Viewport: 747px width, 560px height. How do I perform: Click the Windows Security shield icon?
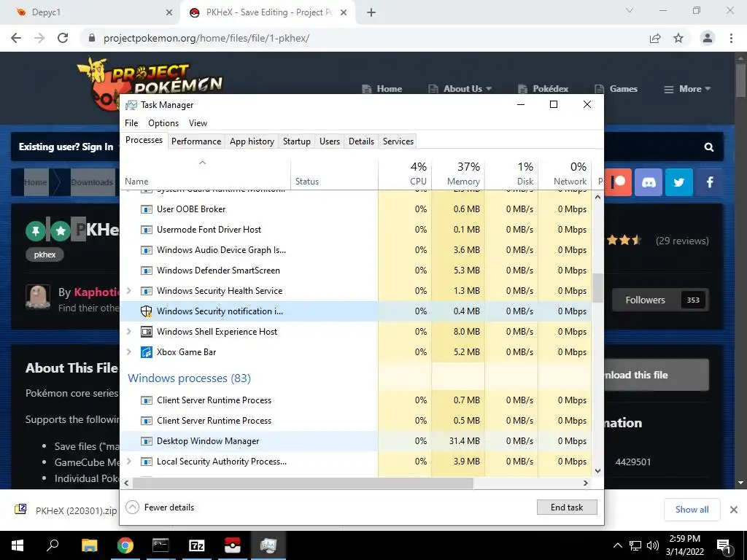pyautogui.click(x=146, y=311)
